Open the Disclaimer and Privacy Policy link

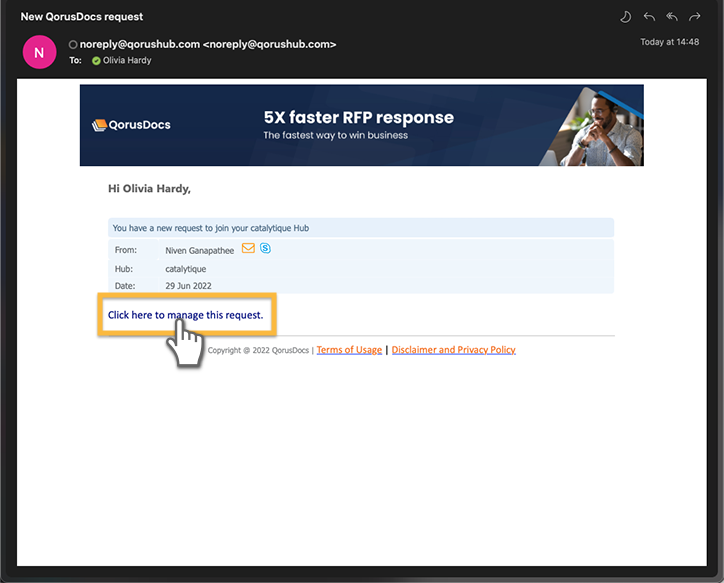(453, 350)
